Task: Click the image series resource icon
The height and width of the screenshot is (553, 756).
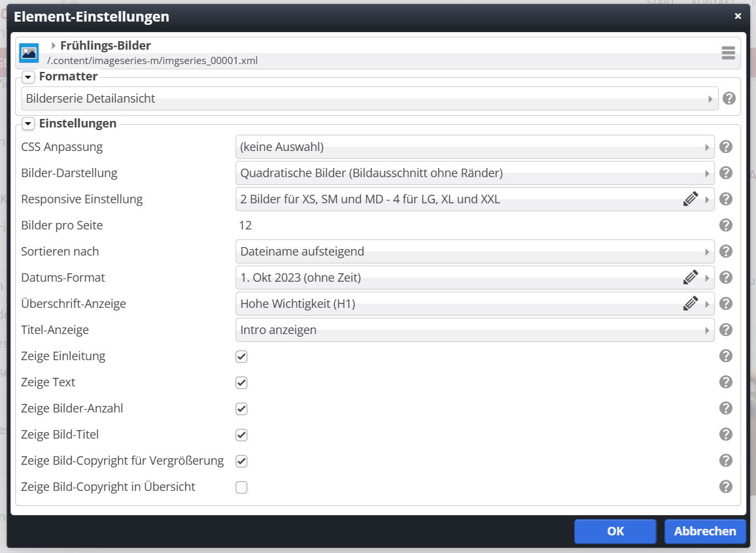Action: click(x=29, y=52)
